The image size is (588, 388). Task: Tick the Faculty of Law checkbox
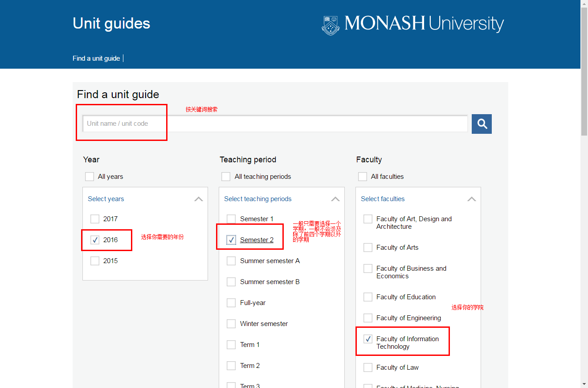point(368,367)
